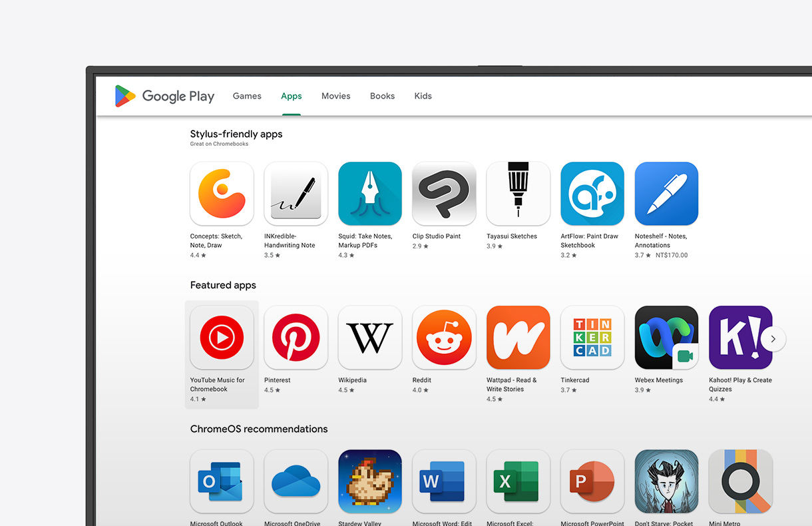Viewport: 812px width, 526px height.
Task: Open the Tayasui Sketches app icon
Action: point(518,194)
